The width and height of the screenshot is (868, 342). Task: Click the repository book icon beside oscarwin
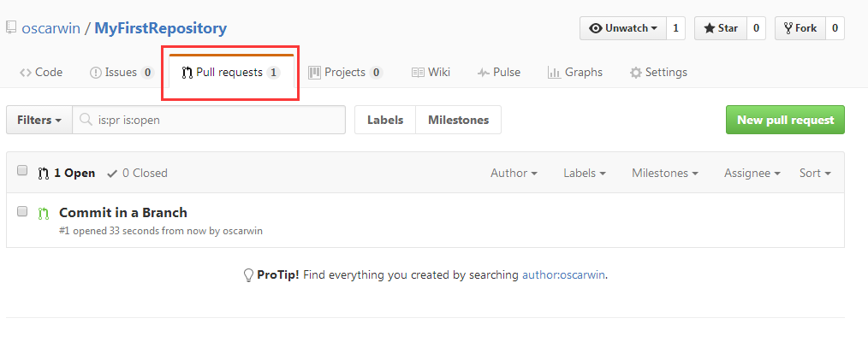point(11,28)
